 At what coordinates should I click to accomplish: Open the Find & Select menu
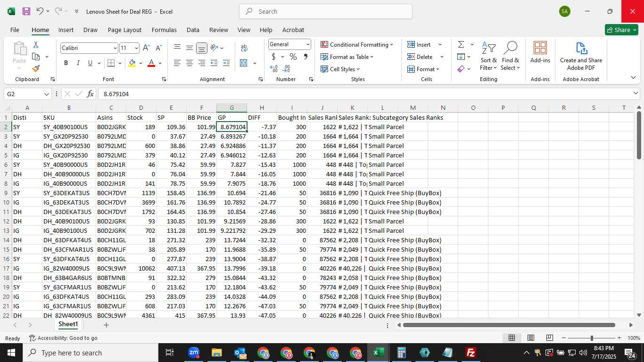pos(511,56)
